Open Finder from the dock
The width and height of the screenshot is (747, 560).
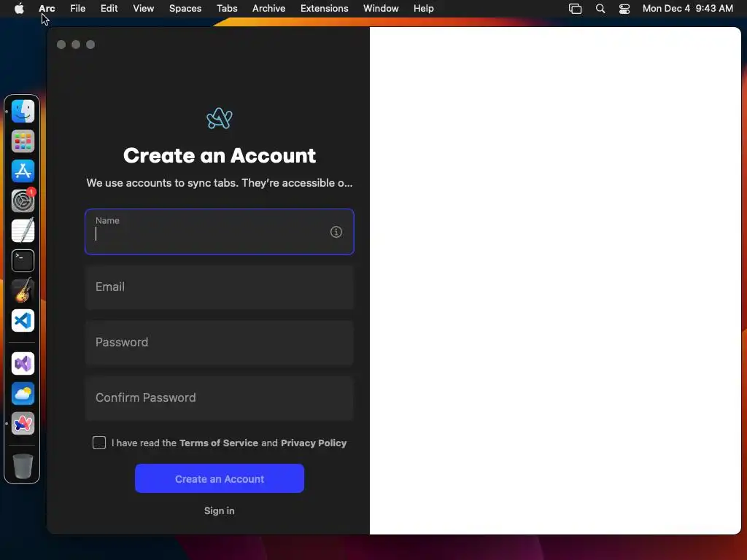[x=23, y=112]
